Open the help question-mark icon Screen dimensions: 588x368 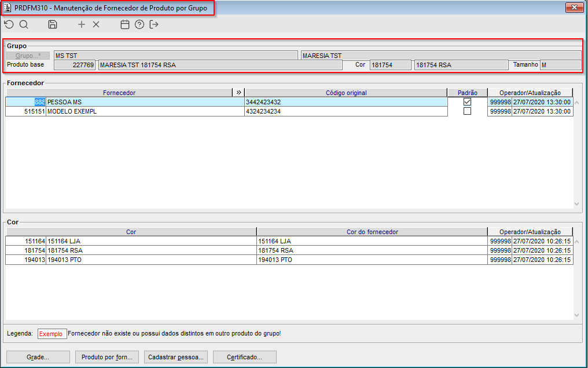[139, 25]
